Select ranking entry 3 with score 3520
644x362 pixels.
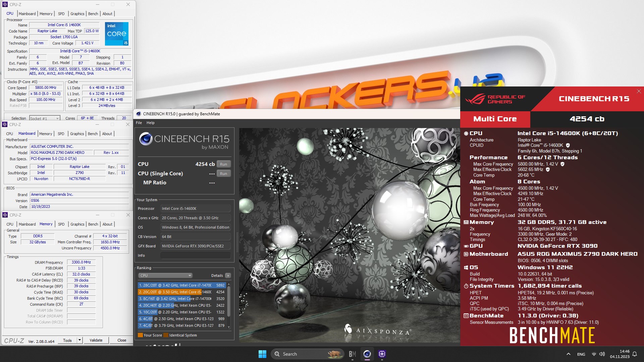[181, 299]
